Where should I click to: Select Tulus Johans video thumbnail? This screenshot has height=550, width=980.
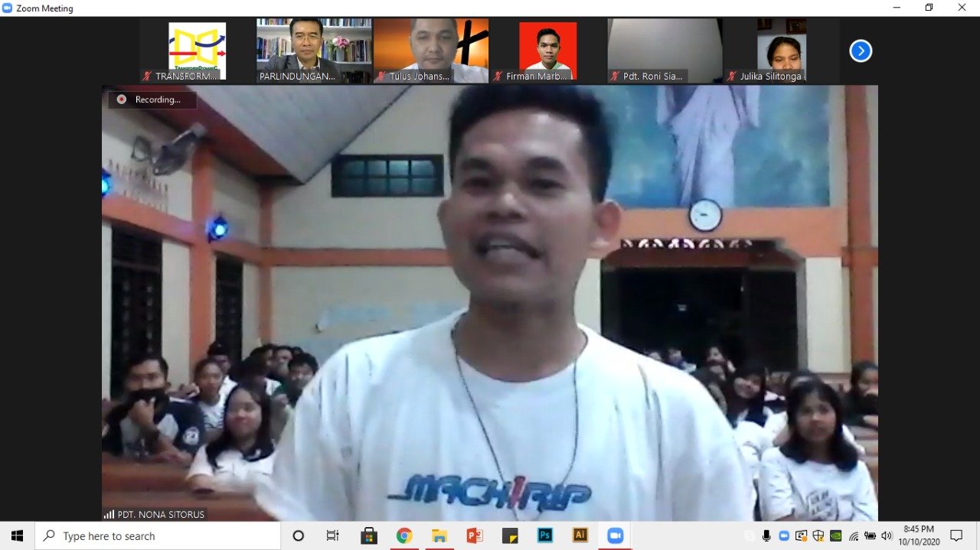(x=431, y=51)
